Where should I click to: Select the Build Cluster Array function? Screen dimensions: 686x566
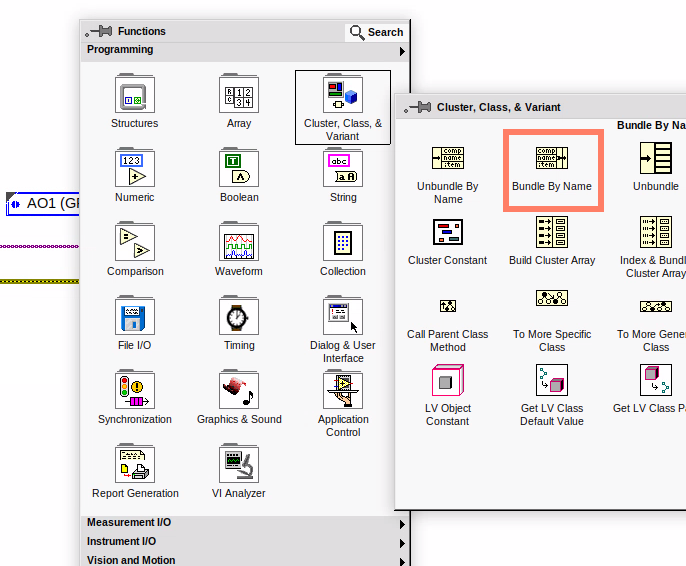(552, 232)
